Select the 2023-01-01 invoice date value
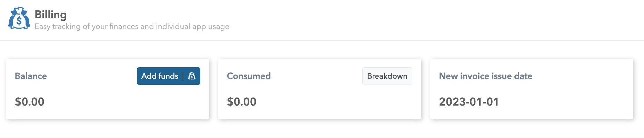 pyautogui.click(x=469, y=102)
